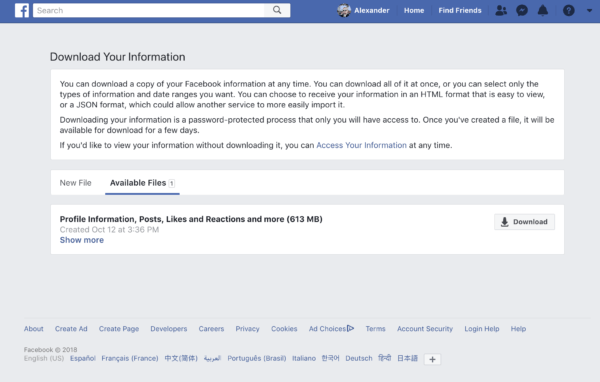The width and height of the screenshot is (600, 382).
Task: Expand the account dropdown arrow
Action: [x=589, y=11]
